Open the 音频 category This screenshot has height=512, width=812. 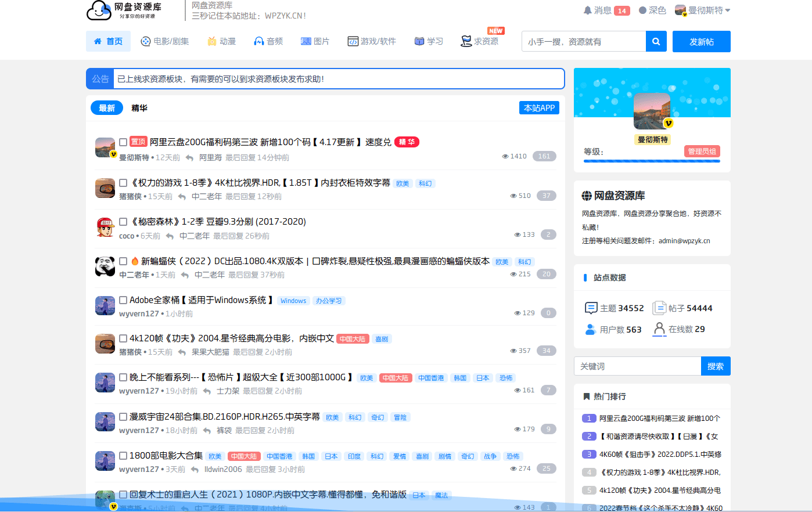[268, 41]
